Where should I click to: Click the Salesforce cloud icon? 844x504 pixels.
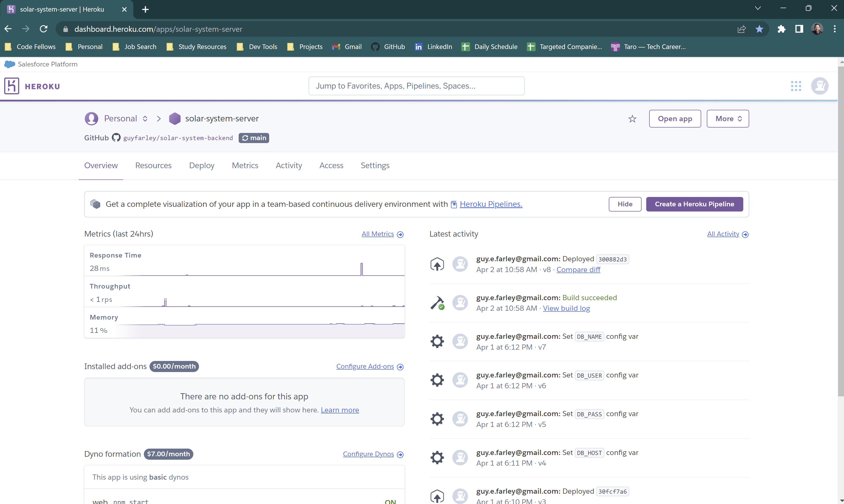10,64
